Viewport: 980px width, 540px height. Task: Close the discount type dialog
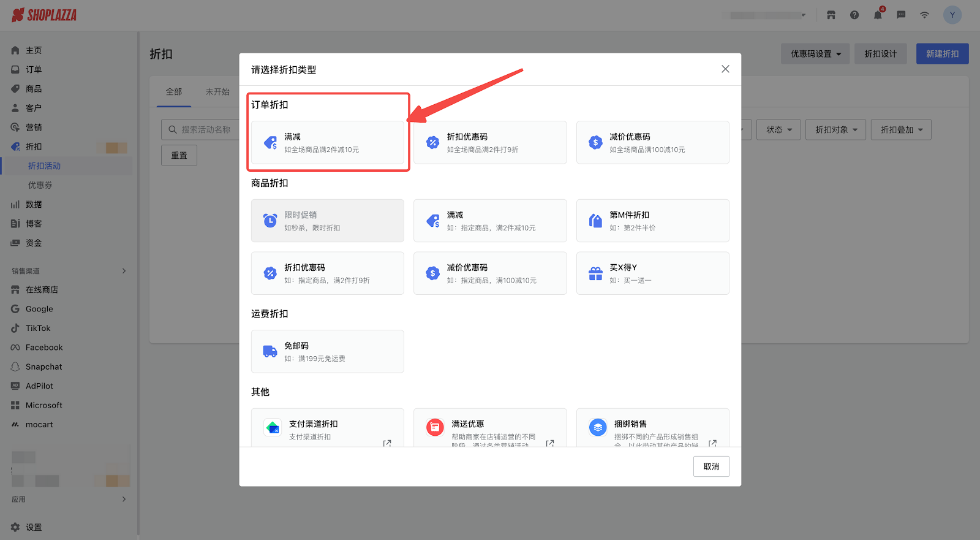[x=725, y=69]
